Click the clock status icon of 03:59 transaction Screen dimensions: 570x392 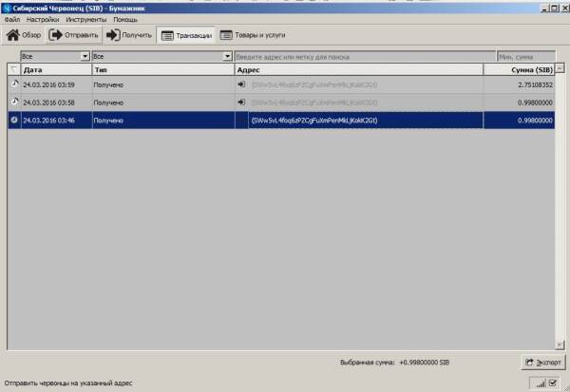coord(14,84)
